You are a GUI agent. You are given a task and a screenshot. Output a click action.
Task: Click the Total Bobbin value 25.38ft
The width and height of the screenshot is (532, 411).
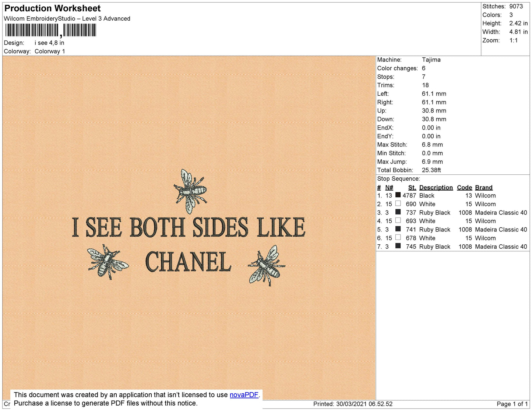click(431, 170)
